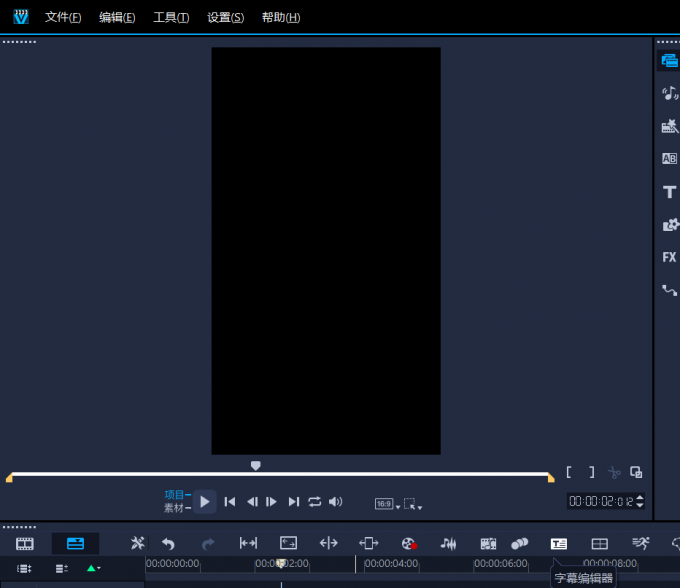
Task: Click the undo arrow in timeline toolbar
Action: [x=168, y=543]
